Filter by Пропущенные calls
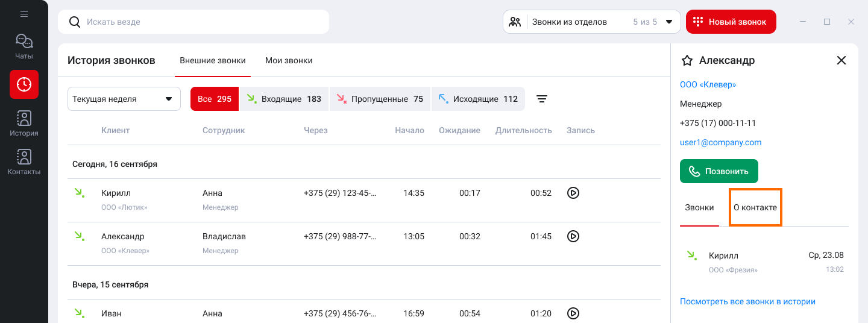 (380, 99)
